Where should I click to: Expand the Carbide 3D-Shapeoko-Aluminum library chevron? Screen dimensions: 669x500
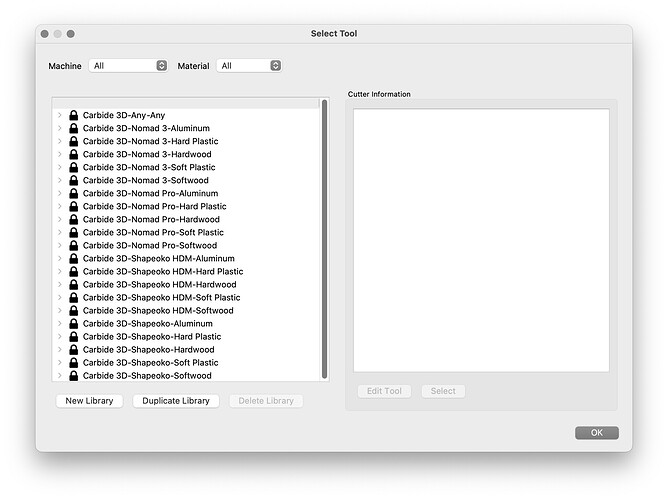point(60,323)
